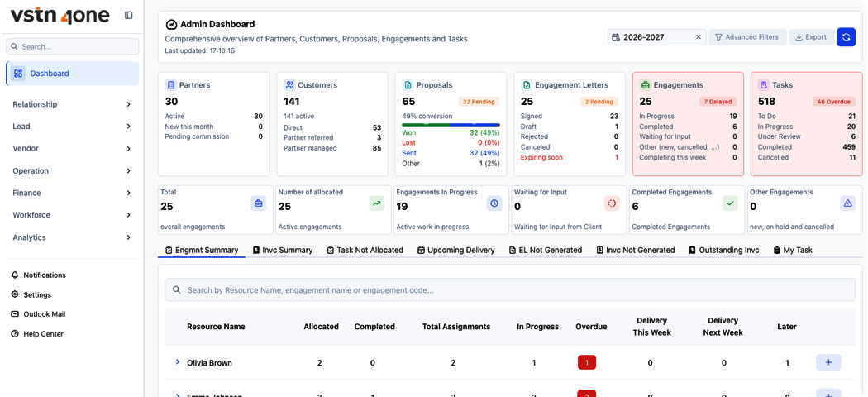Click the clock icon in Engagements In Progress
Image resolution: width=868 pixels, height=397 pixels.
coord(494,203)
